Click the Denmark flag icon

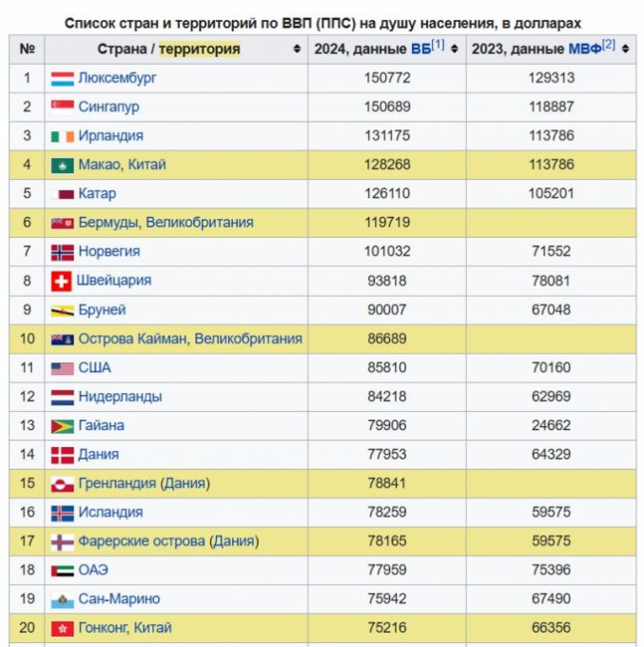62,455
